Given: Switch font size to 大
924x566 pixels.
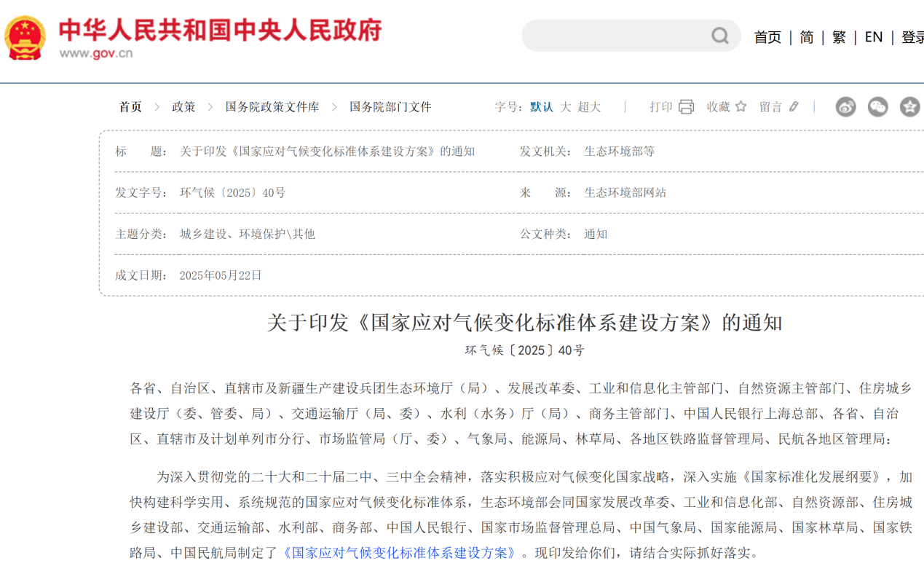Looking at the screenshot, I should [x=566, y=107].
